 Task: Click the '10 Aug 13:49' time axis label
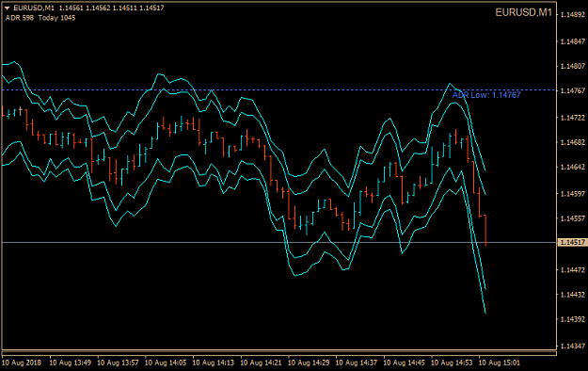point(71,363)
